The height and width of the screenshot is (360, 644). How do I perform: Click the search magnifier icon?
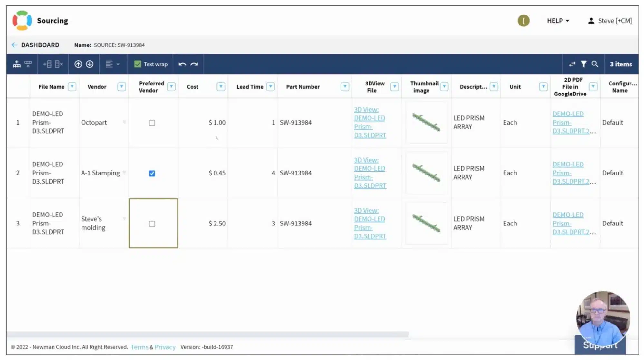tap(595, 64)
